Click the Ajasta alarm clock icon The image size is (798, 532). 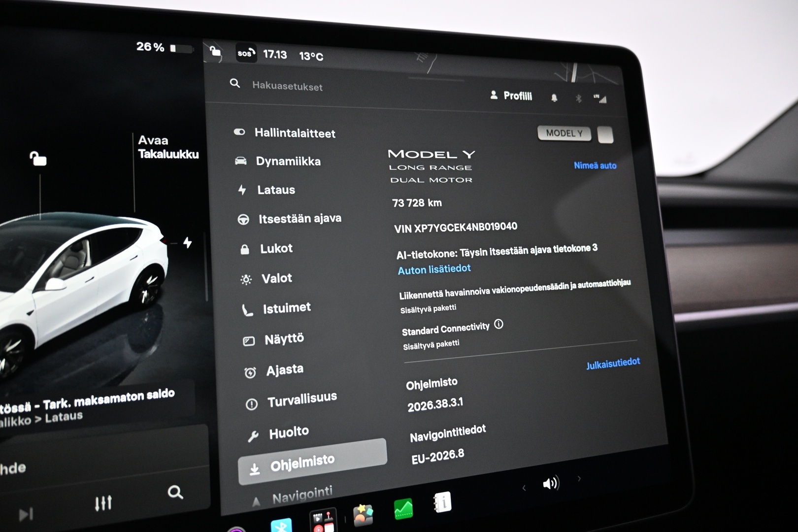tap(250, 372)
